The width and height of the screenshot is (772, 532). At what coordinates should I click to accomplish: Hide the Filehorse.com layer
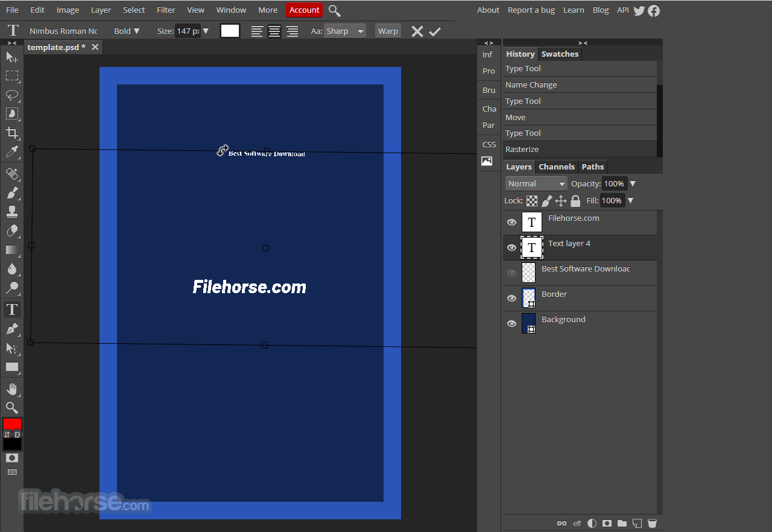[512, 223]
